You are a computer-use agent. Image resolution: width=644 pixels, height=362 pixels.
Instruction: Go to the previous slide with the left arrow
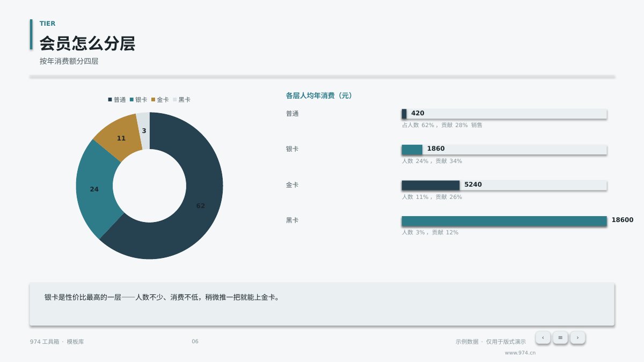543,337
